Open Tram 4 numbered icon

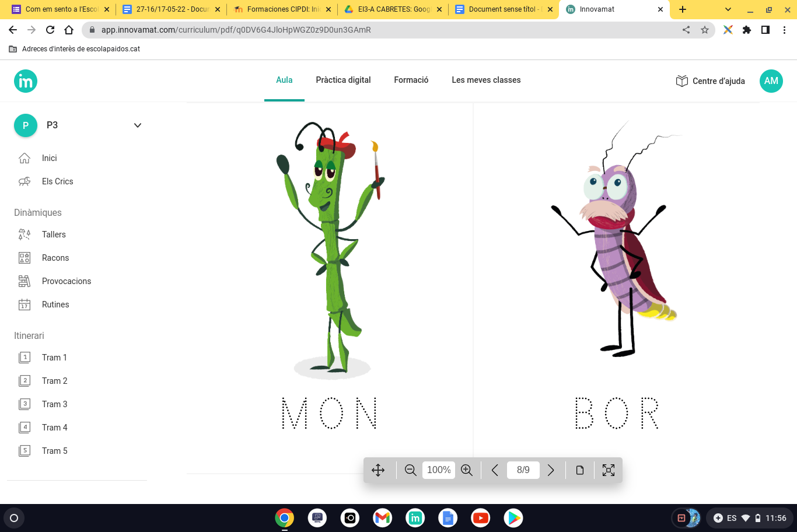coord(25,428)
